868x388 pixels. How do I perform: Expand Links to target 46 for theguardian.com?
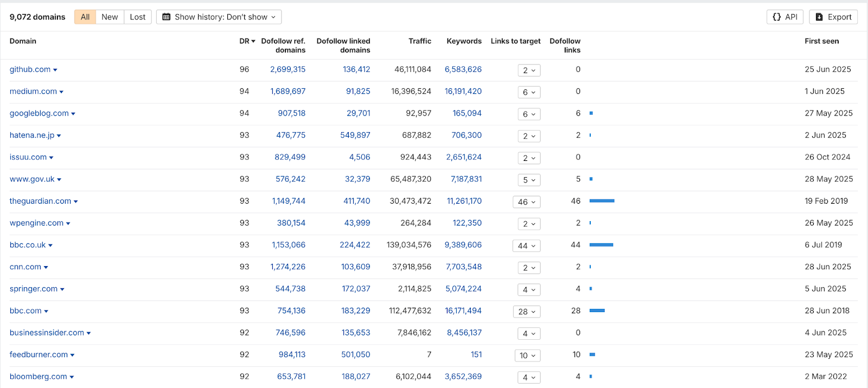[527, 202]
